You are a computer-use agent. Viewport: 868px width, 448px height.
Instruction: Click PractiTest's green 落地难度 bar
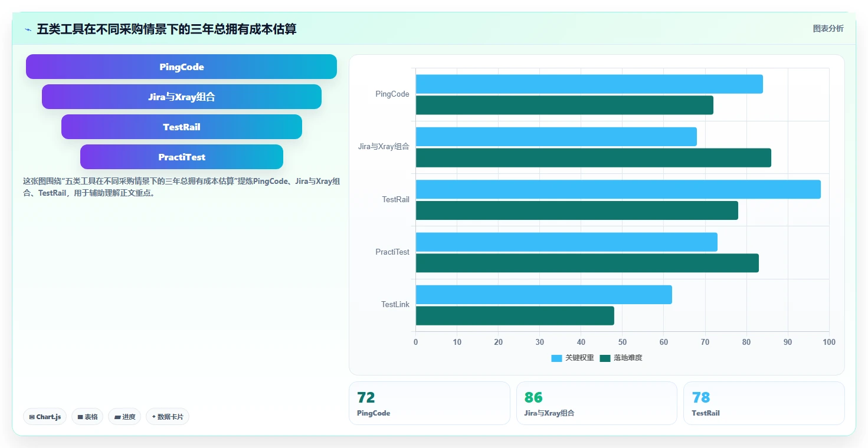[587, 263]
